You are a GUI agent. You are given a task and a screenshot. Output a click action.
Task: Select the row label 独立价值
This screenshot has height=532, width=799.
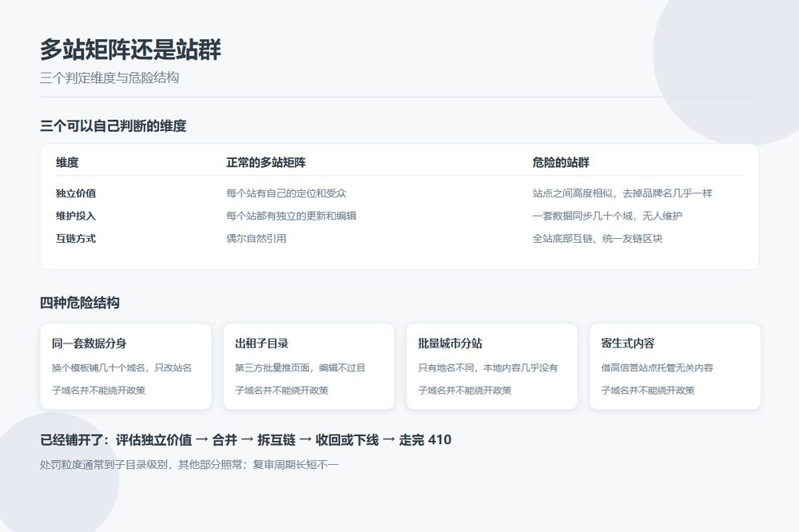coord(76,193)
